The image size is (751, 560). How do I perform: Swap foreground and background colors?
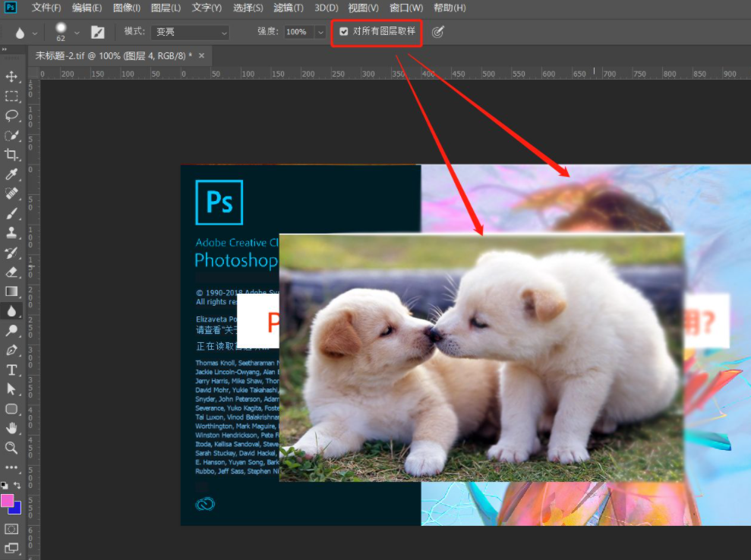pos(17,485)
